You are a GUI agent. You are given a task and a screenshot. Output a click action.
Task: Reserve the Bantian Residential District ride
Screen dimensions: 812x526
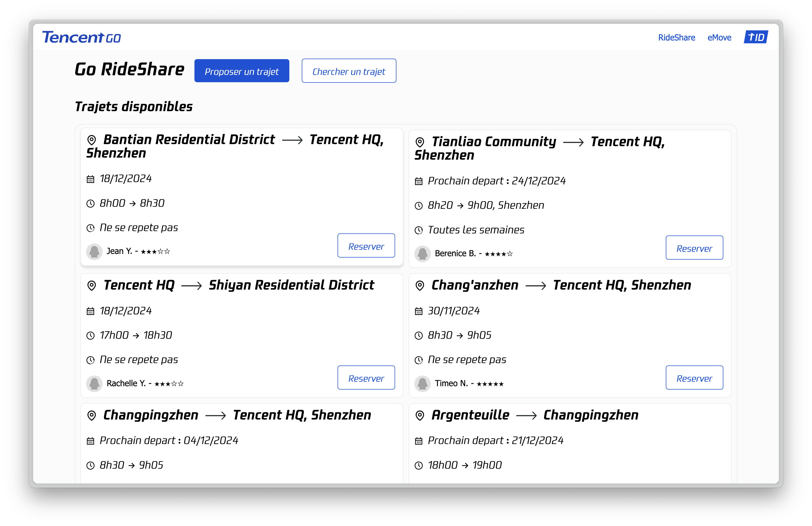[366, 246]
